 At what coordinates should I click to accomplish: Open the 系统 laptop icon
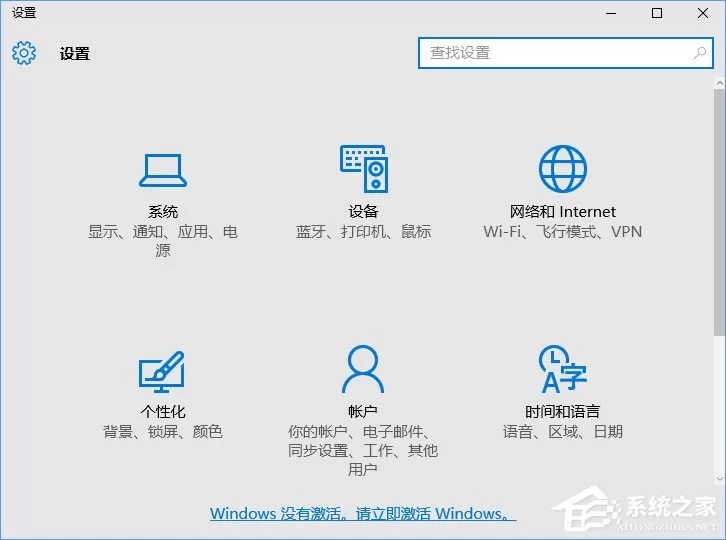[163, 170]
